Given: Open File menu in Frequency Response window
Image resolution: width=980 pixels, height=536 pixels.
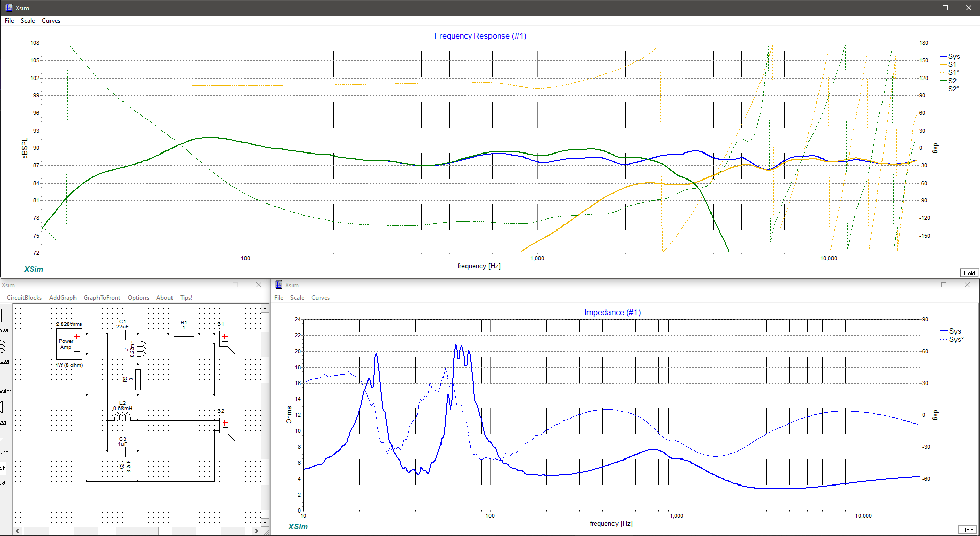Looking at the screenshot, I should [9, 21].
